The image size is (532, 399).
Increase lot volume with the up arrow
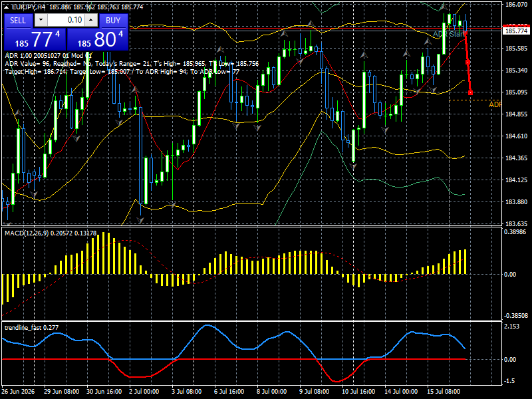pos(91,20)
